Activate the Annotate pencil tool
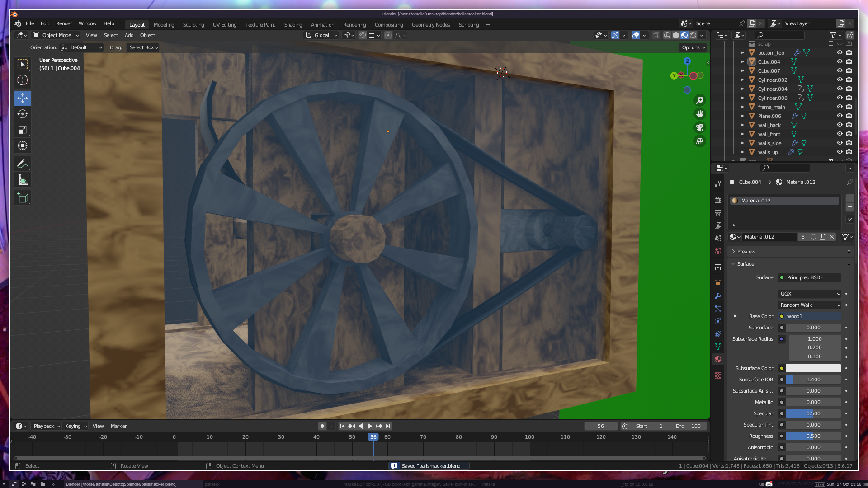Screen dimensions: 868x488 (23, 164)
